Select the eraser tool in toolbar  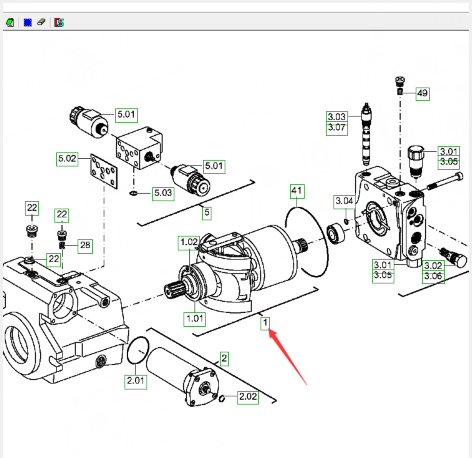click(x=41, y=22)
